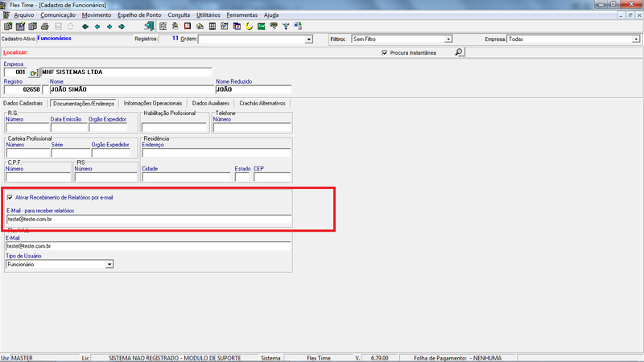Image resolution: width=644 pixels, height=362 pixels.
Task: Disable Ativar Recebimento de Relatórios por e-mail
Action: coord(10,197)
